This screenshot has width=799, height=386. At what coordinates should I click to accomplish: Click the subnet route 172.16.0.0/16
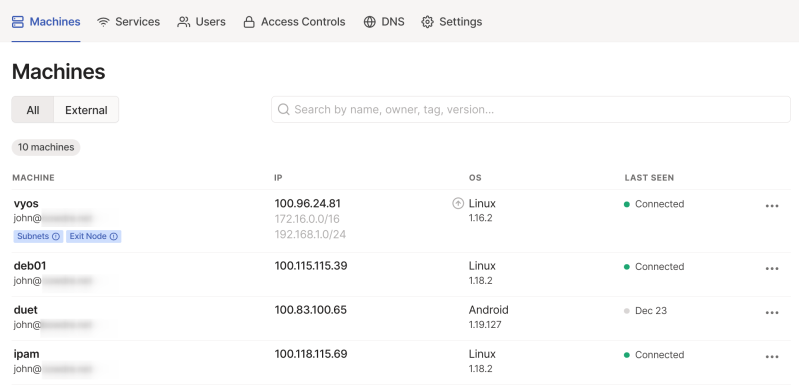click(x=307, y=219)
